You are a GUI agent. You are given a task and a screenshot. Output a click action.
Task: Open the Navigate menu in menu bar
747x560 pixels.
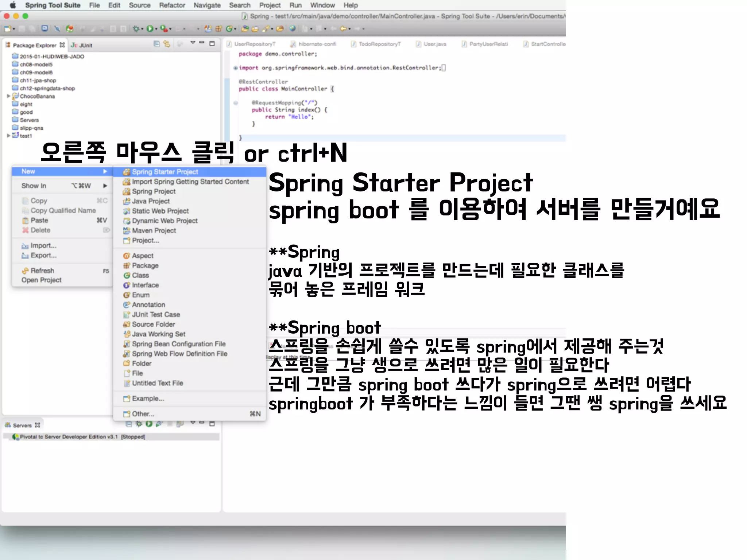tap(207, 5)
